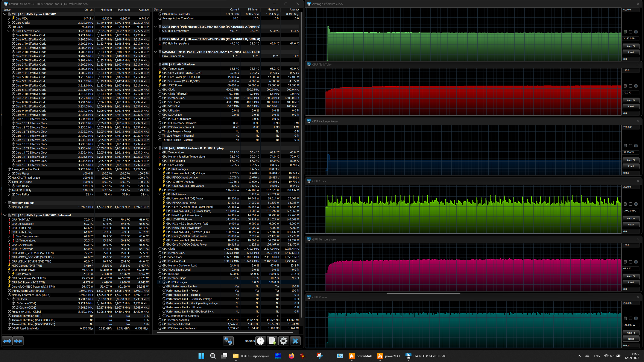This screenshot has height=362, width=644.
Task: Click the Maximum column header in left panel
Action: (x=124, y=9)
